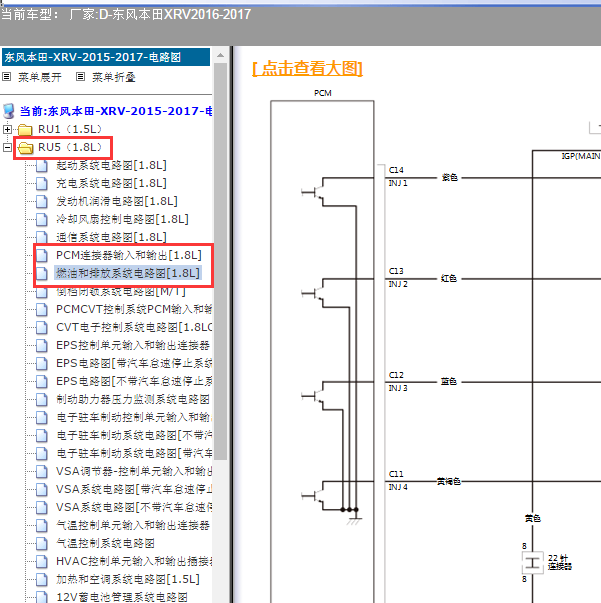Click 菜单展开 to expand the menu
Image resolution: width=601 pixels, height=603 pixels.
[x=40, y=77]
